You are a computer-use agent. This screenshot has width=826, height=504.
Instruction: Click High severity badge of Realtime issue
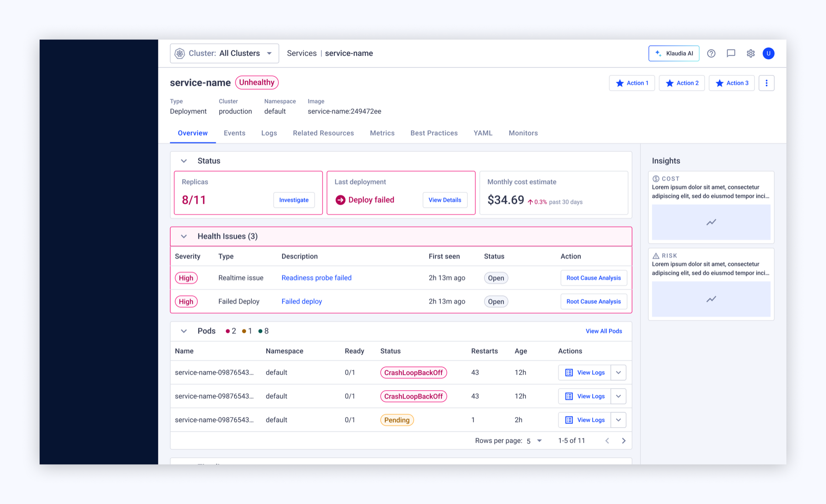[x=186, y=278]
